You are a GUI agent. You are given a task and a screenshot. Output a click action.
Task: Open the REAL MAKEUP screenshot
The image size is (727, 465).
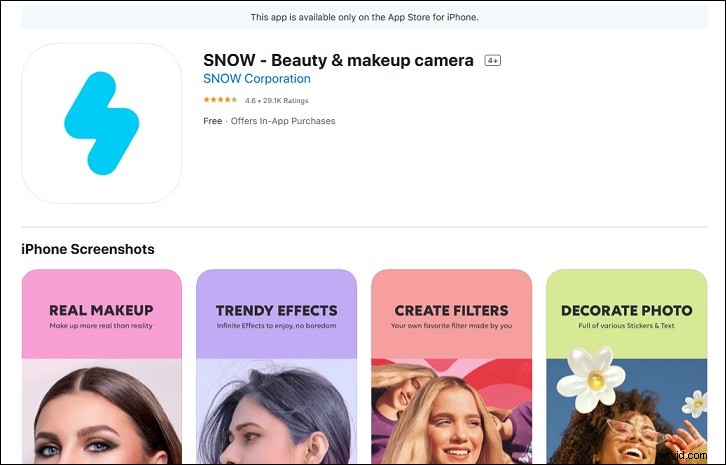pos(102,366)
